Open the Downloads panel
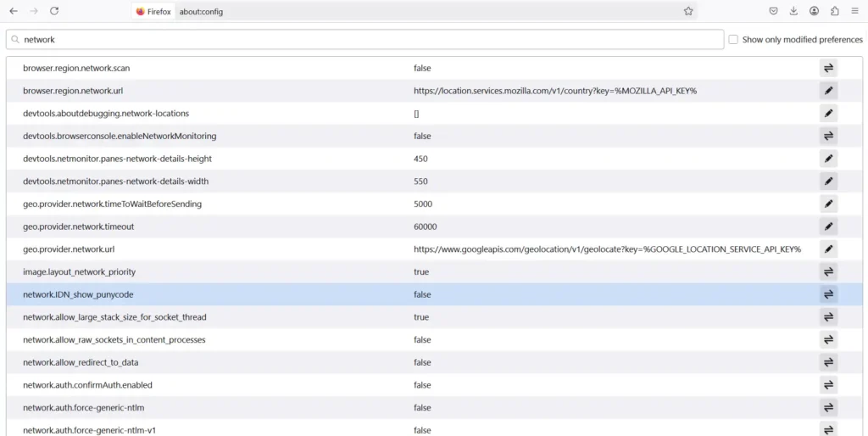Image resolution: width=868 pixels, height=436 pixels. point(793,11)
